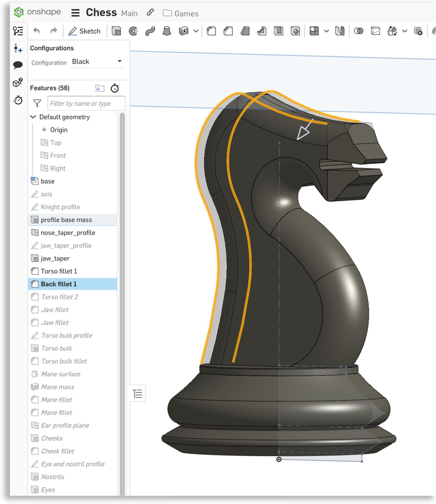Select the Mirror tool

tap(340, 31)
